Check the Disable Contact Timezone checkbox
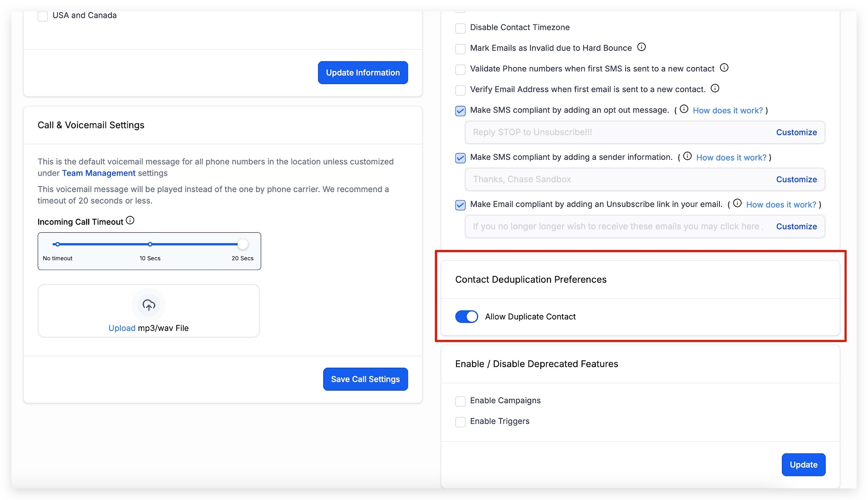868x500 pixels. [460, 28]
